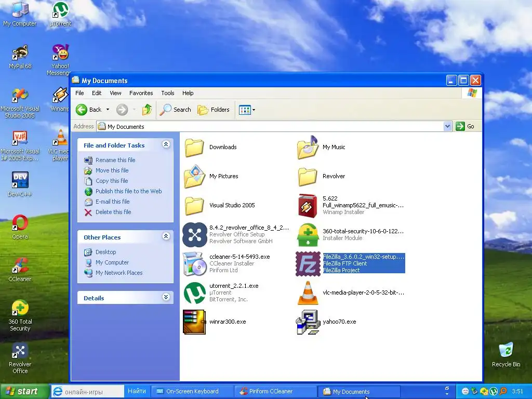
Task: Click Delete this file link
Action: tap(113, 212)
